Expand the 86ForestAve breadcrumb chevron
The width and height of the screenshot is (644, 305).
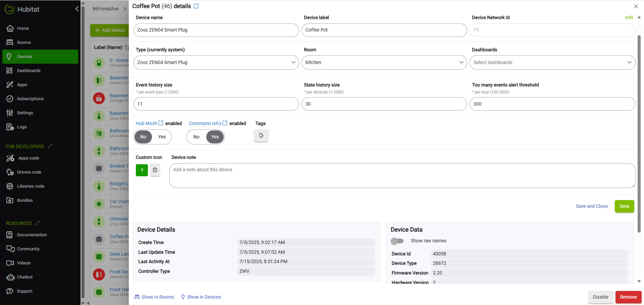[125, 9]
